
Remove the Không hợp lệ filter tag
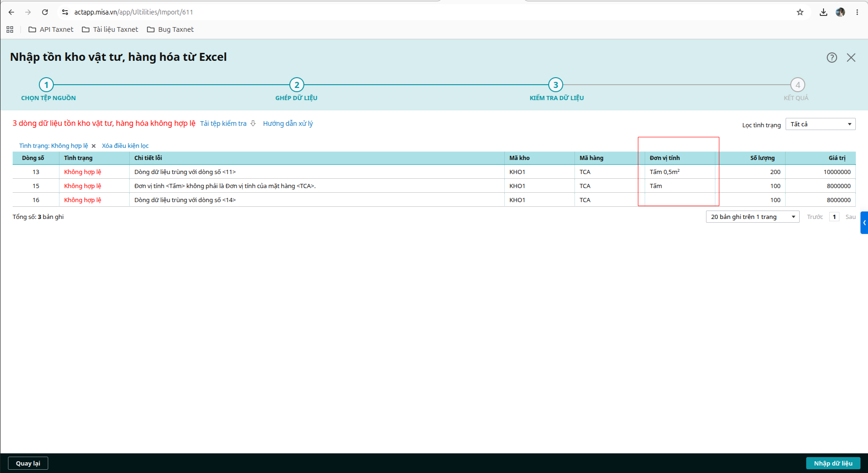coord(94,146)
